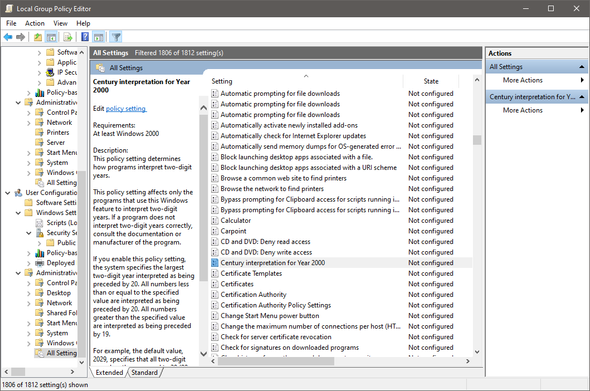Expand the Desktop tree node
Screen dimensions: 590x391
(29, 293)
